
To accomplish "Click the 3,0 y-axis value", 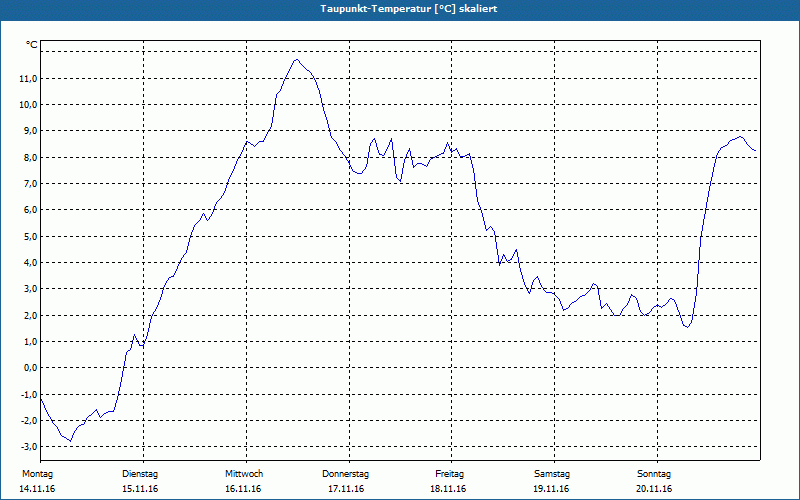I will click(30, 289).
